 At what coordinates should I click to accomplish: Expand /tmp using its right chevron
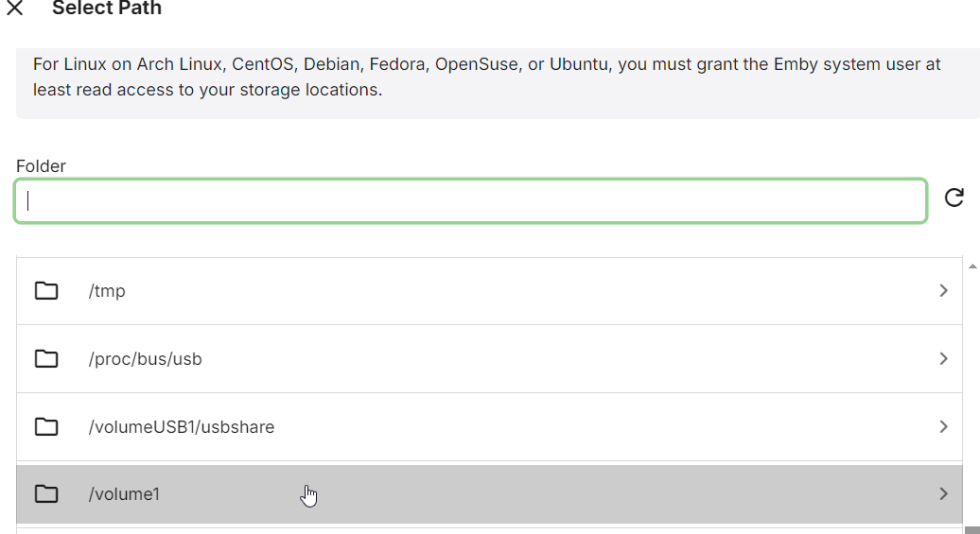pyautogui.click(x=943, y=291)
